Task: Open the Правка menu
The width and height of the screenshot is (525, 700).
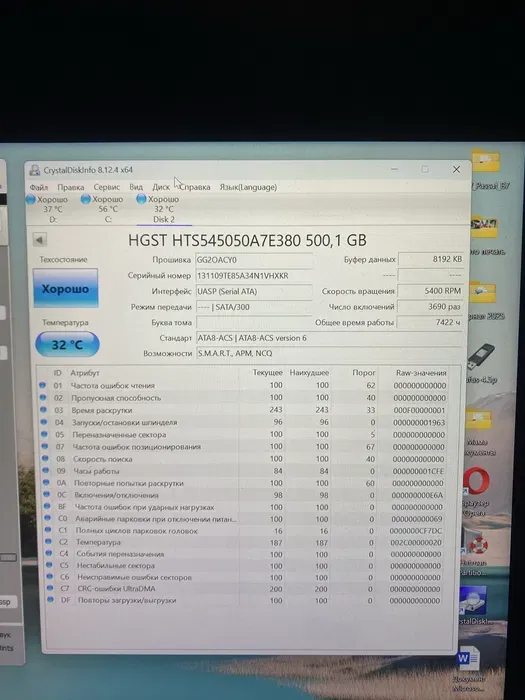Action: coord(71,187)
